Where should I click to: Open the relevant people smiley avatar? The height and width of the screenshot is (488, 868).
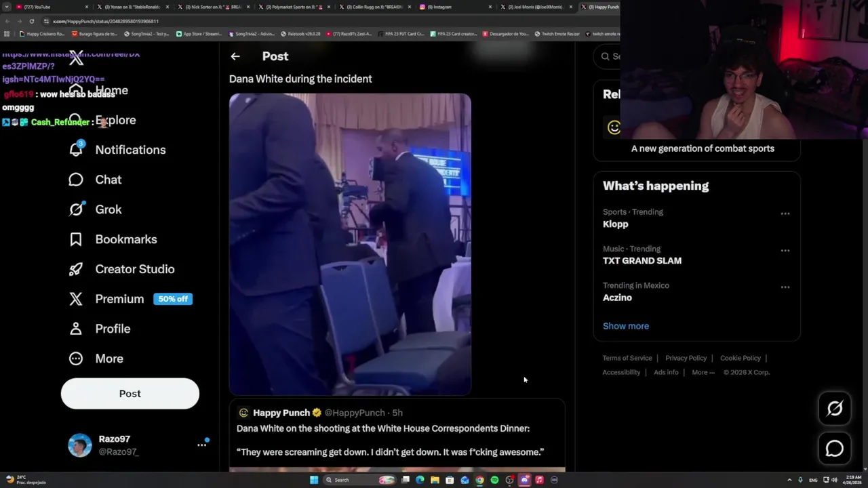click(614, 127)
